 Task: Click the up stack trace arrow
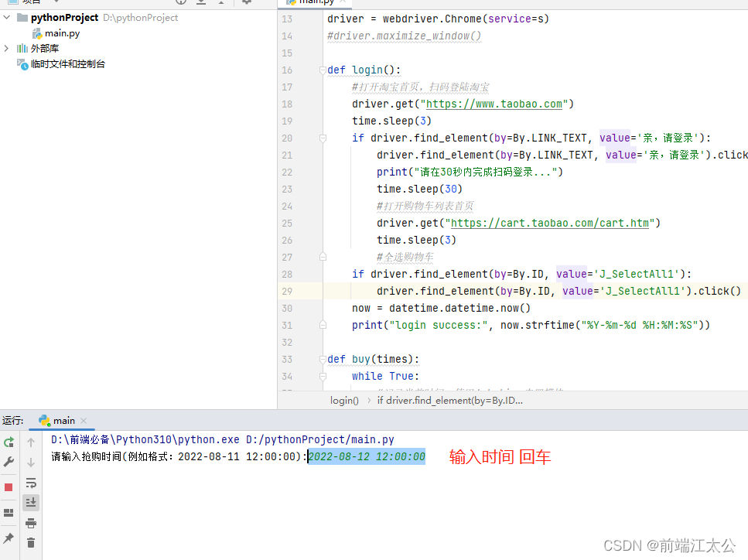(31, 442)
